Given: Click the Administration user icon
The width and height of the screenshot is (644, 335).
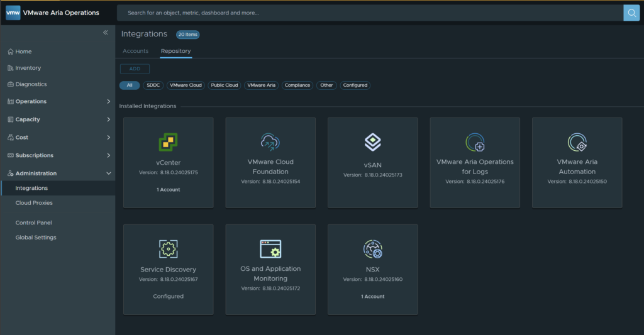Looking at the screenshot, I should click(x=11, y=173).
